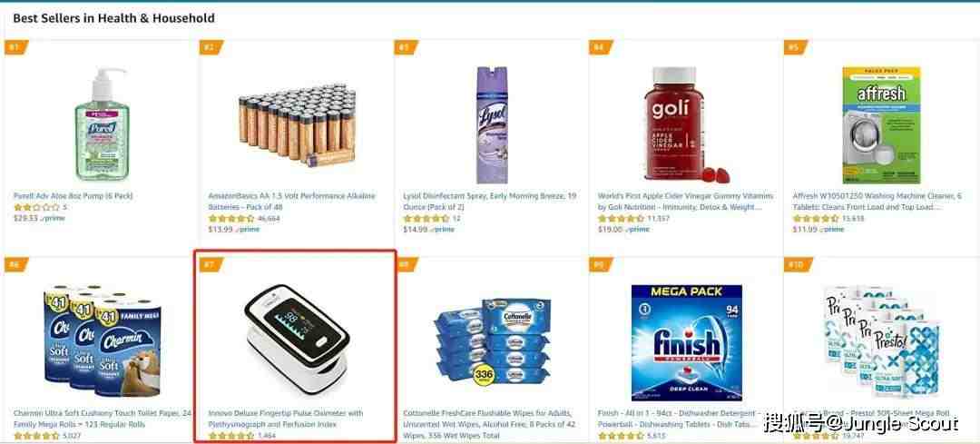This screenshot has height=444, width=980.
Task: Select the Presto toilet paper image
Action: [881, 340]
